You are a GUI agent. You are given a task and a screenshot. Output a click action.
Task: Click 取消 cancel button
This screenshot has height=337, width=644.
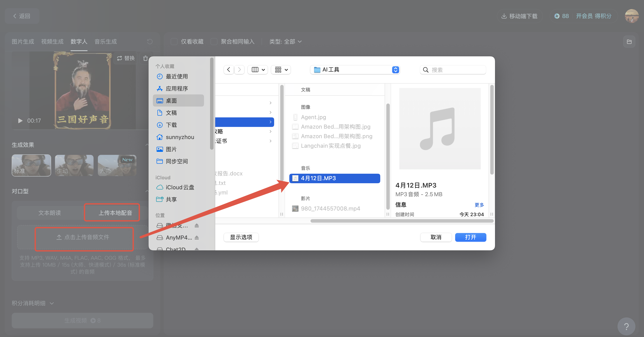tap(436, 237)
